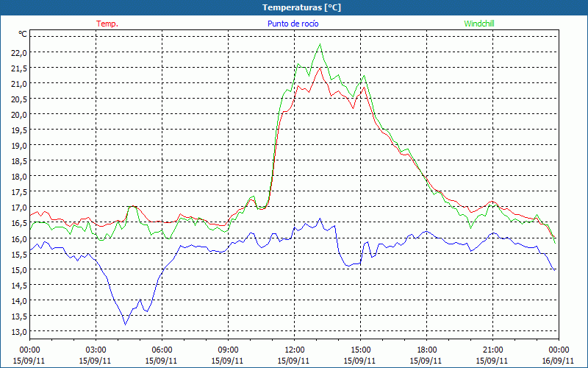
Task: Select the blue 'Punto de rocío' legend label
Action: pos(293,24)
